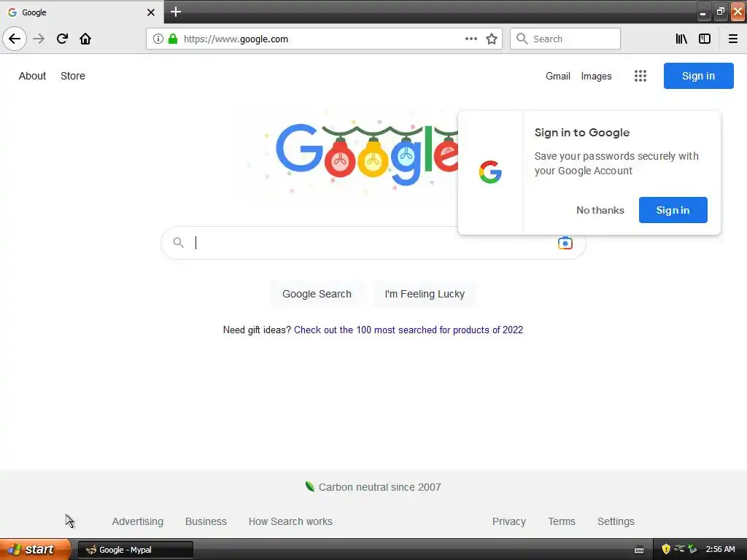Image resolution: width=747 pixels, height=560 pixels.
Task: Click the forward navigation arrow
Action: point(39,39)
